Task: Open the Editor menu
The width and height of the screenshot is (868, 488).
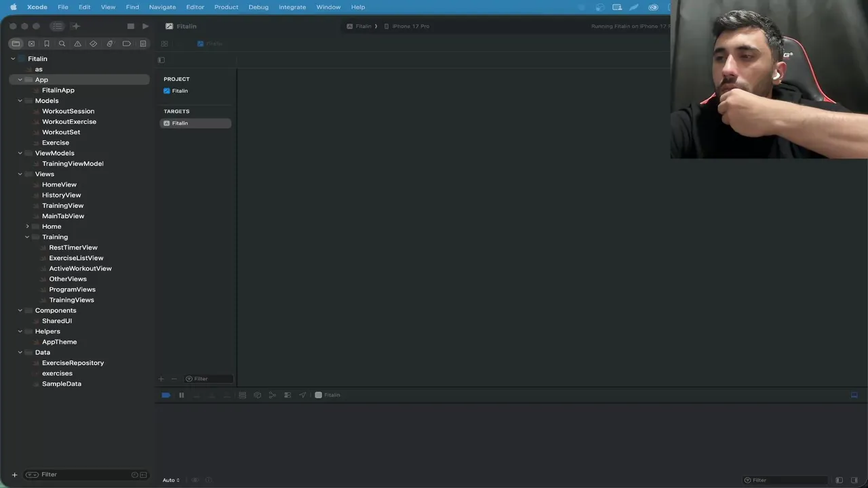Action: (195, 7)
